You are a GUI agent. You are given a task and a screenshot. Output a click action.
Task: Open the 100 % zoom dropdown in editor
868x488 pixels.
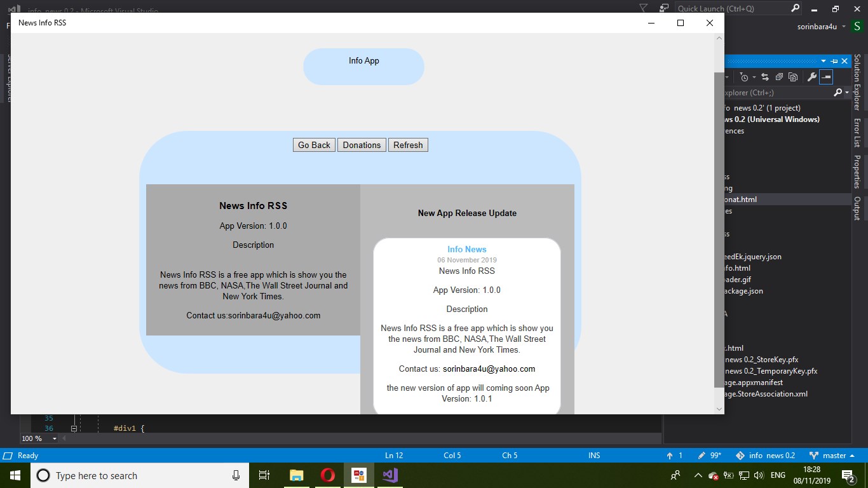coord(55,438)
